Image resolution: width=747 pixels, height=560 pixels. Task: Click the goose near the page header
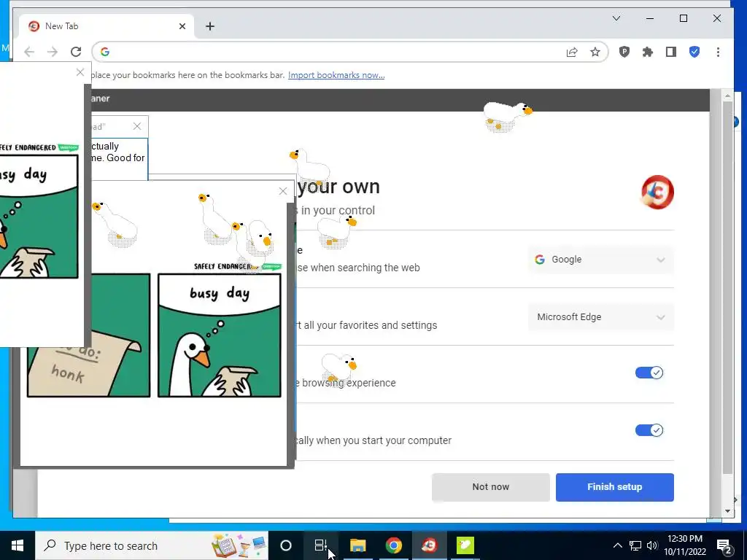coord(506,116)
